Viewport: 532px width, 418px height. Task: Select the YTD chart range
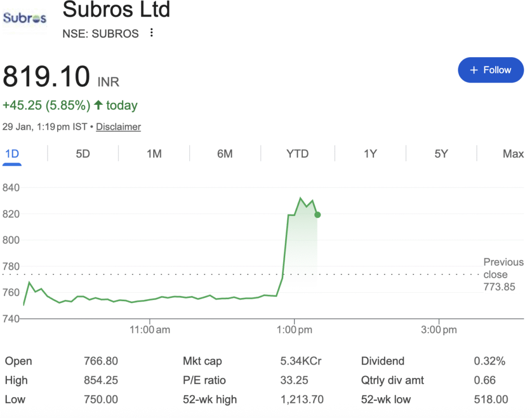coord(298,154)
